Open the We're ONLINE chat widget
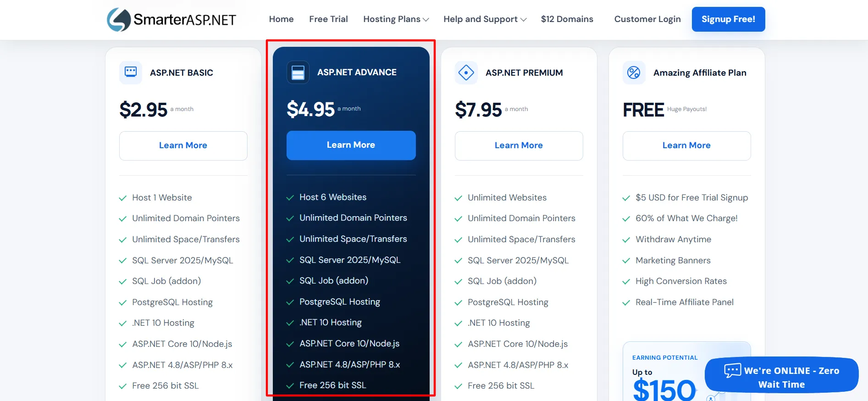Image resolution: width=868 pixels, height=401 pixels. coord(781,375)
